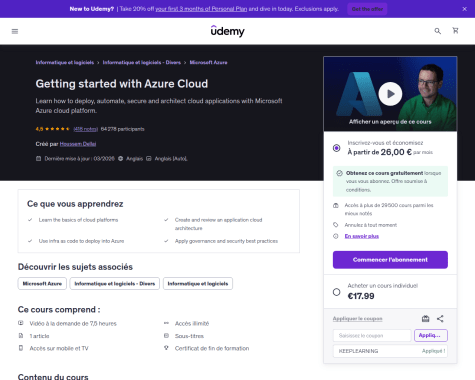Viewport: 475px width, 380px height.
Task: Focus the coupon code input field
Action: click(x=372, y=336)
